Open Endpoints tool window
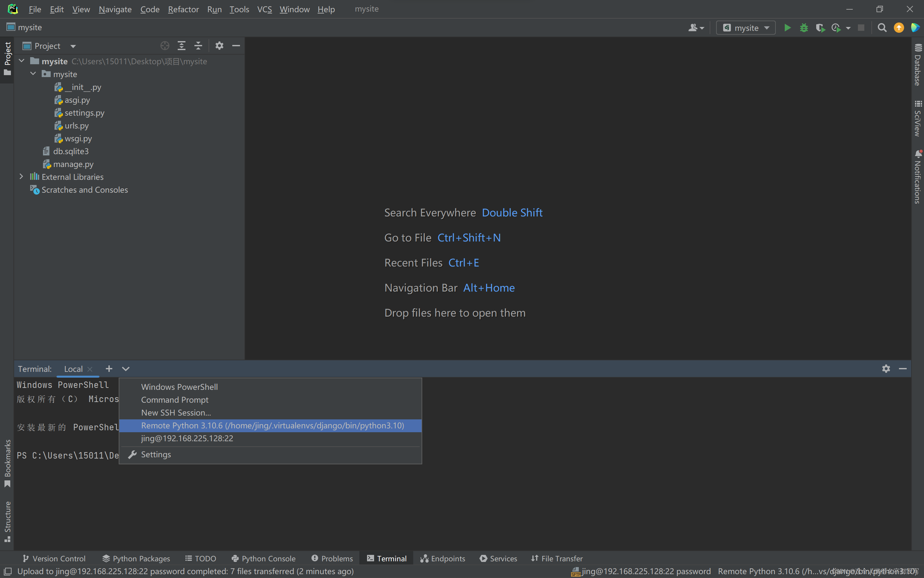The width and height of the screenshot is (924, 578). 442,558
